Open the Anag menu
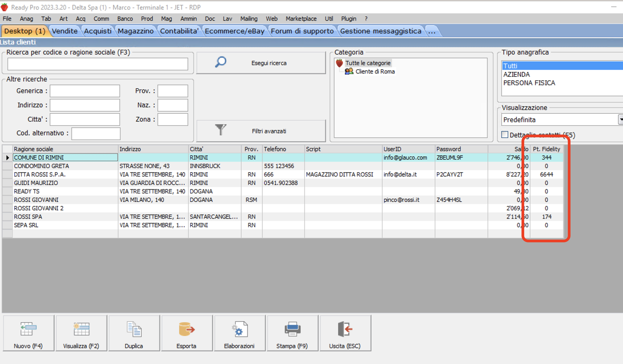Viewport: 623px width, 364px height. (26, 19)
